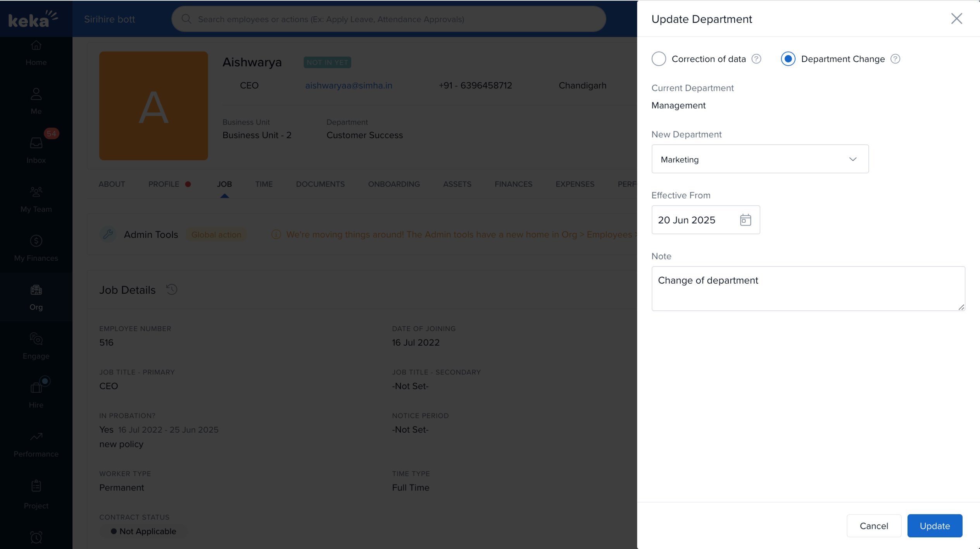Click the Marketing dropdown chevron arrow

click(x=852, y=159)
